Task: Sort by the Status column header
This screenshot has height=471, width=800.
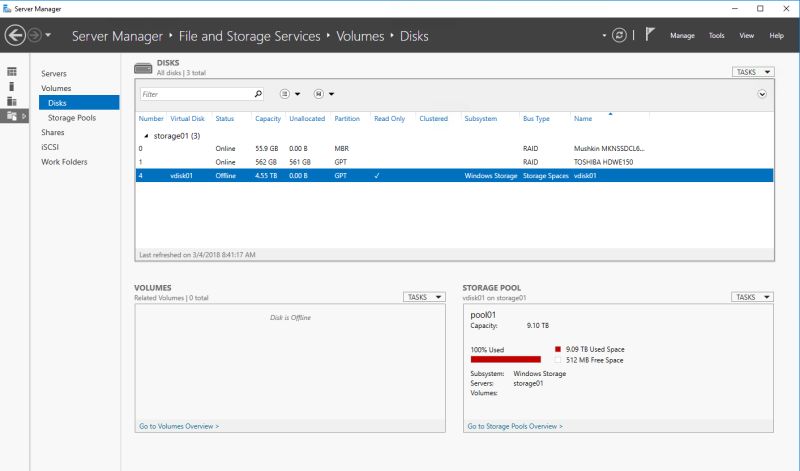Action: click(x=224, y=118)
